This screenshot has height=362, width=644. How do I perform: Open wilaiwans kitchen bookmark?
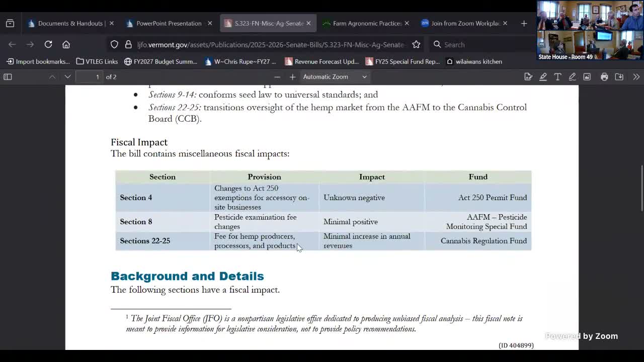[x=474, y=61]
